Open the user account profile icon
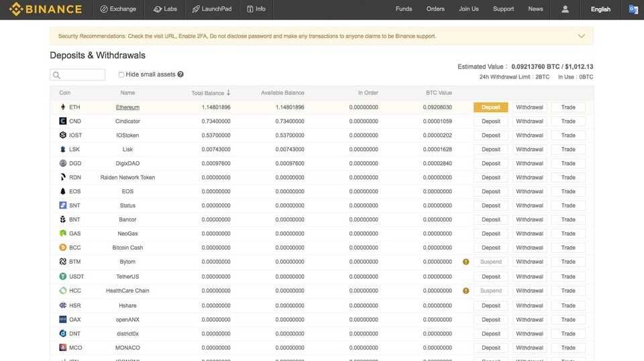This screenshot has width=644, height=361. tap(565, 9)
